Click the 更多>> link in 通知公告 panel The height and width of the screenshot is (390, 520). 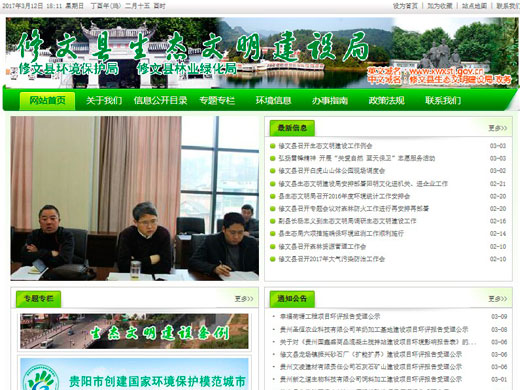pos(498,299)
